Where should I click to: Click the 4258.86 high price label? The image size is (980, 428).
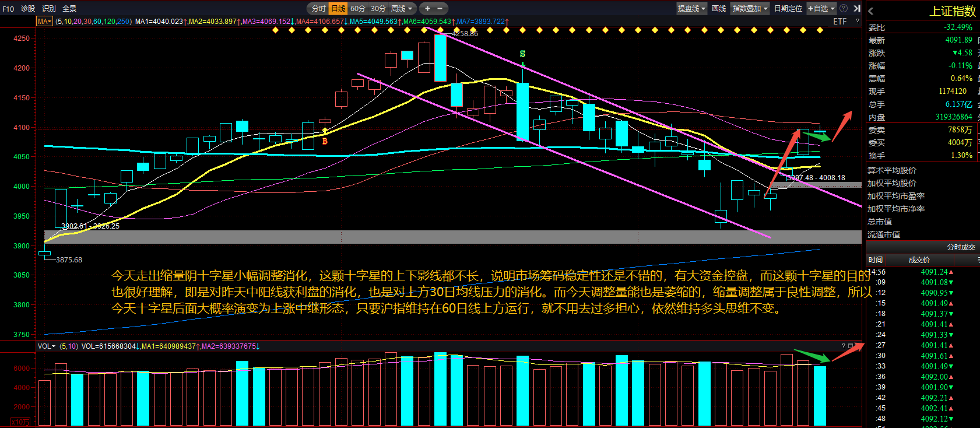[x=465, y=33]
